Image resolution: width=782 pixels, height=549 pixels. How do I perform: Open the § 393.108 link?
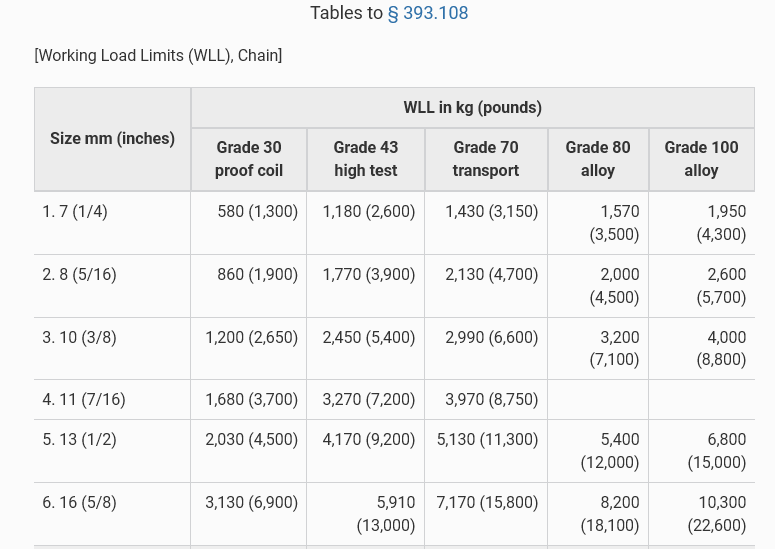coord(428,13)
